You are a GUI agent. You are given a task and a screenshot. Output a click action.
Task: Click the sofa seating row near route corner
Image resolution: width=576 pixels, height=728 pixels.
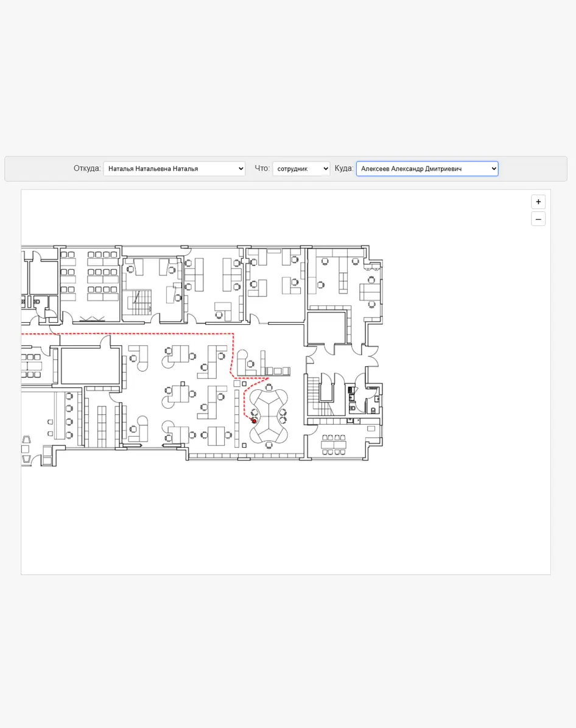point(277,371)
